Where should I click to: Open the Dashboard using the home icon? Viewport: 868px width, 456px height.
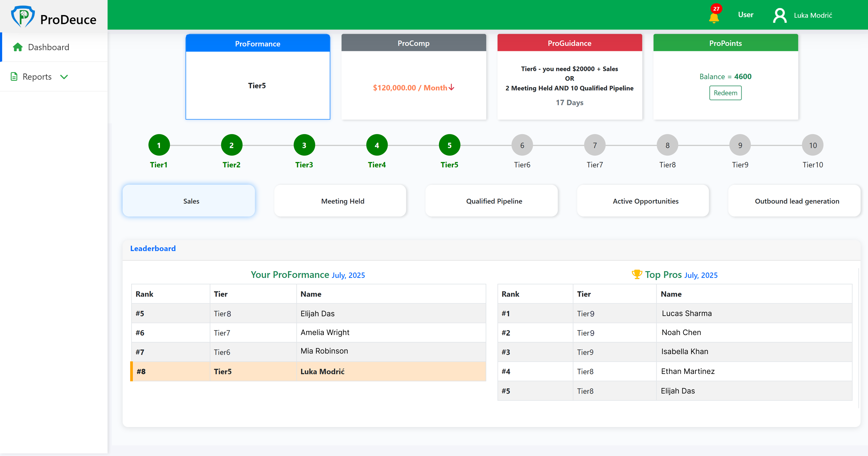click(x=17, y=47)
